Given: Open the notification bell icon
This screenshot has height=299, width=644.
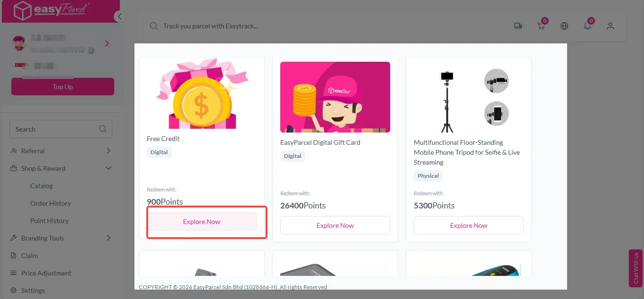Looking at the screenshot, I should pyautogui.click(x=587, y=26).
